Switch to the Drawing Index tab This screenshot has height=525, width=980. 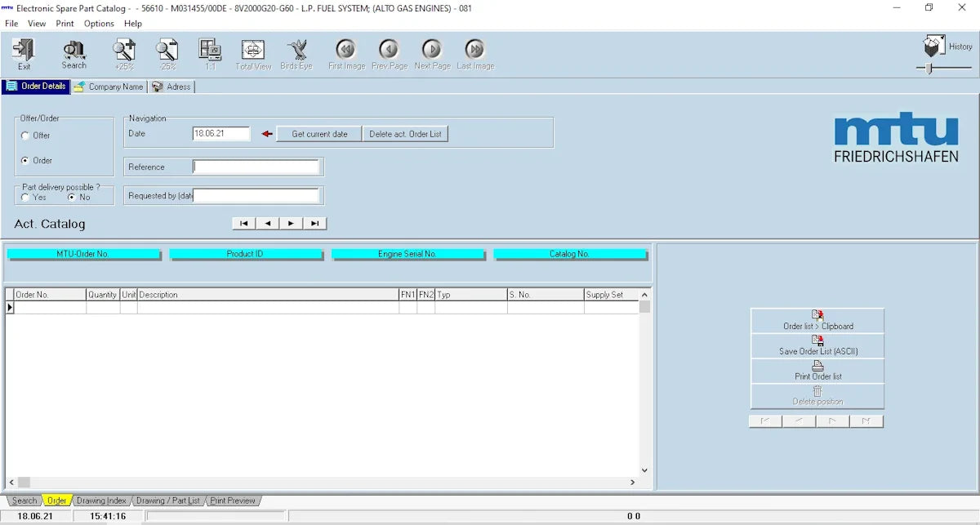pyautogui.click(x=101, y=501)
